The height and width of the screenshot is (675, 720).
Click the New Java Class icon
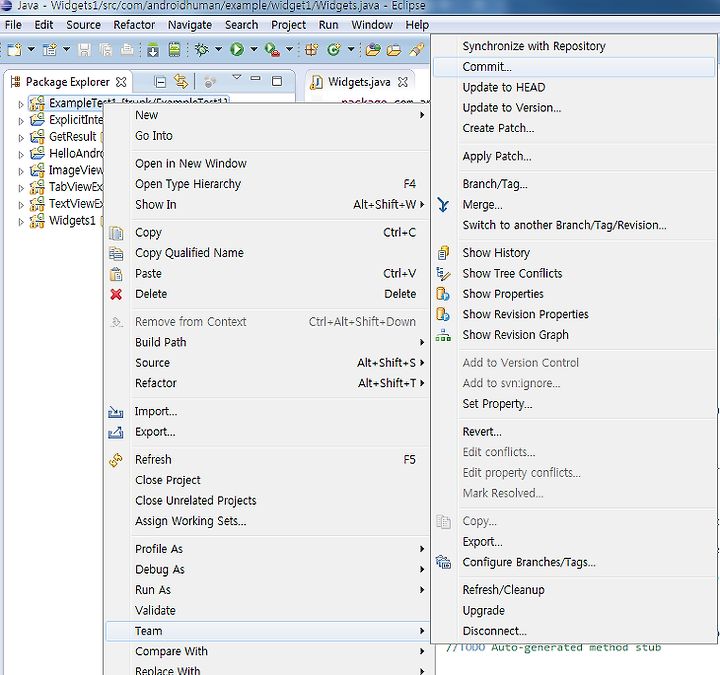[334, 49]
